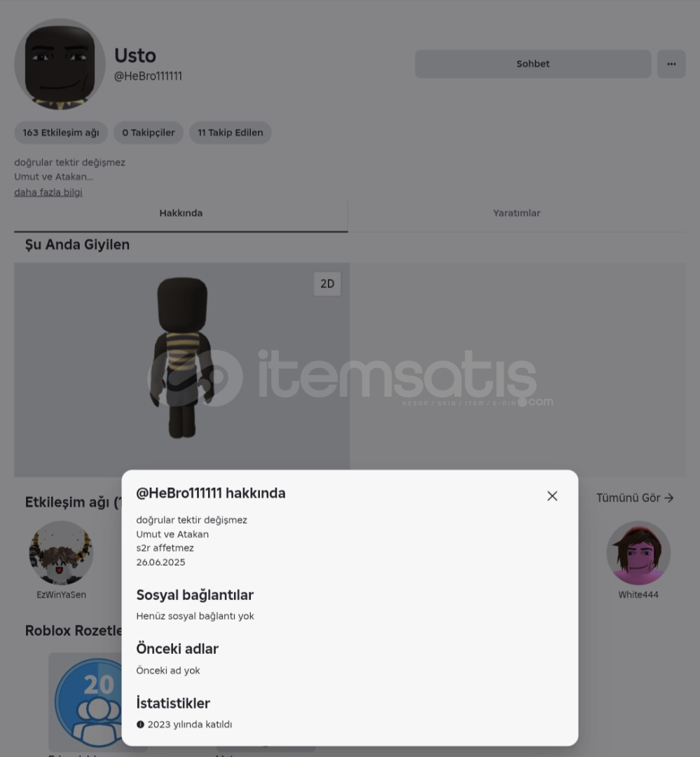
Task: Expand bio via daha fazla bilgi link
Action: (48, 192)
